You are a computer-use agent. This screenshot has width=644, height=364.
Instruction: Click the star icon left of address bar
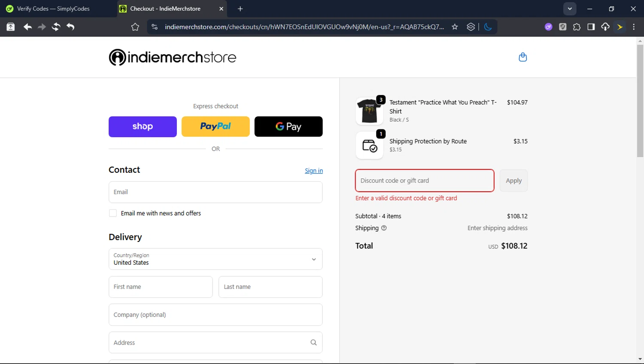(135, 27)
